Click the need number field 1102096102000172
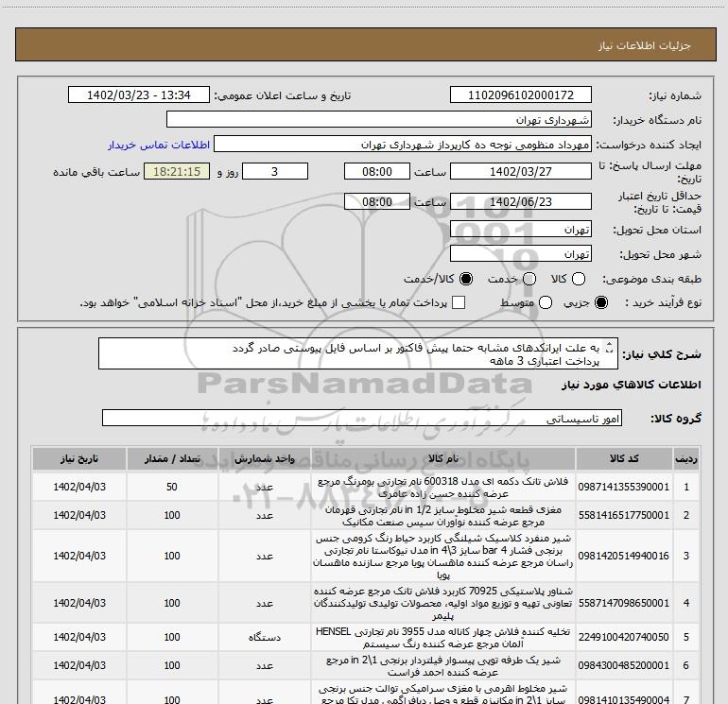Viewport: 728px width, 704px height. point(520,94)
